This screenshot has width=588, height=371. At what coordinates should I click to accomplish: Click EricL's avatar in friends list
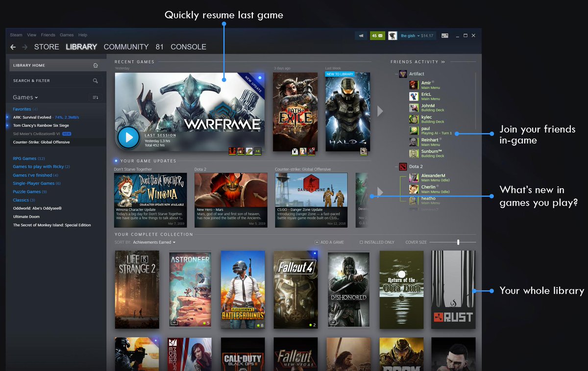pos(414,96)
